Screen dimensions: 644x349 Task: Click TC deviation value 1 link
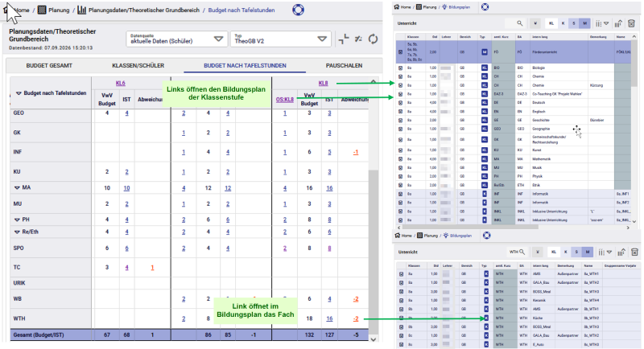tap(152, 268)
